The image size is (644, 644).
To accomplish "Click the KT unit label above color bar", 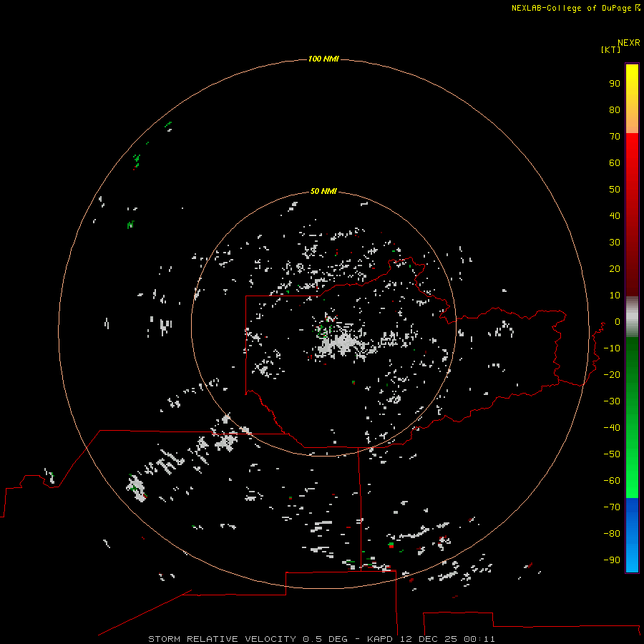I will [610, 49].
